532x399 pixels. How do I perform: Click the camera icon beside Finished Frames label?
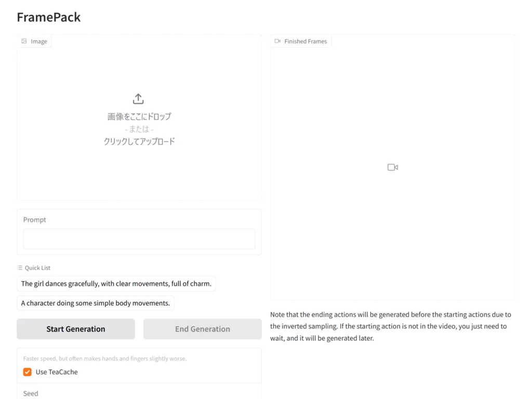pos(277,41)
